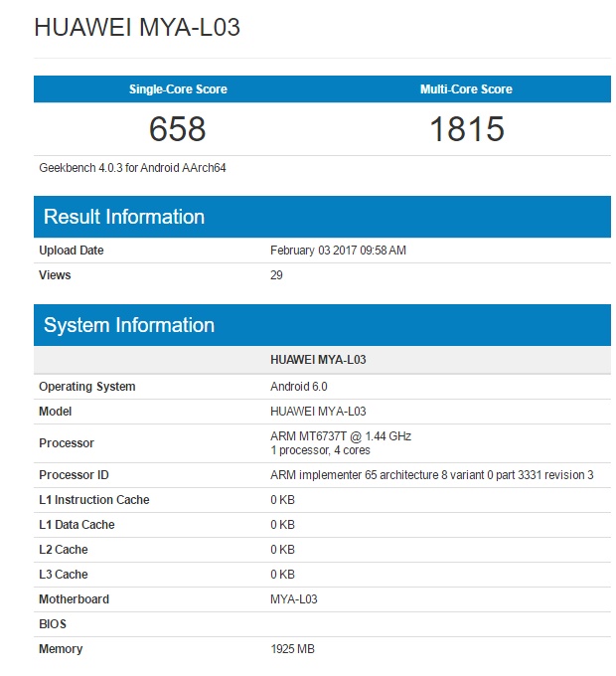Click the System Information section header
616x676 pixels.
click(129, 325)
